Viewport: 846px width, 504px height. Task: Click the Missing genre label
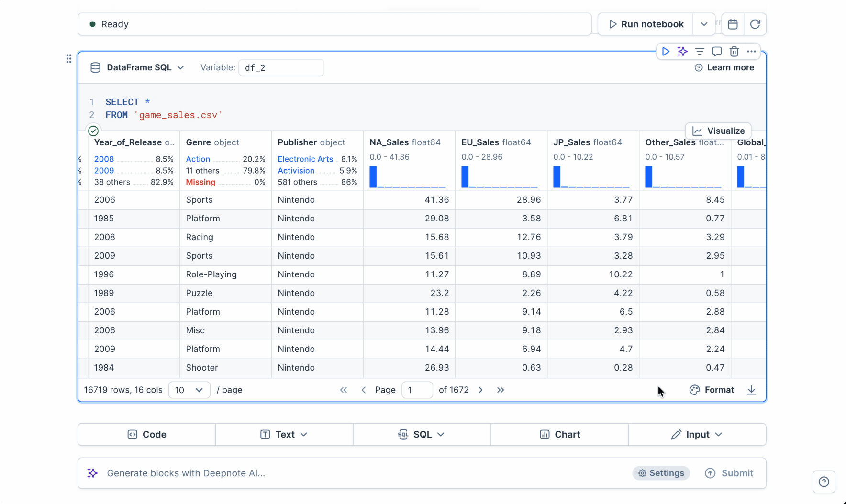coord(200,182)
